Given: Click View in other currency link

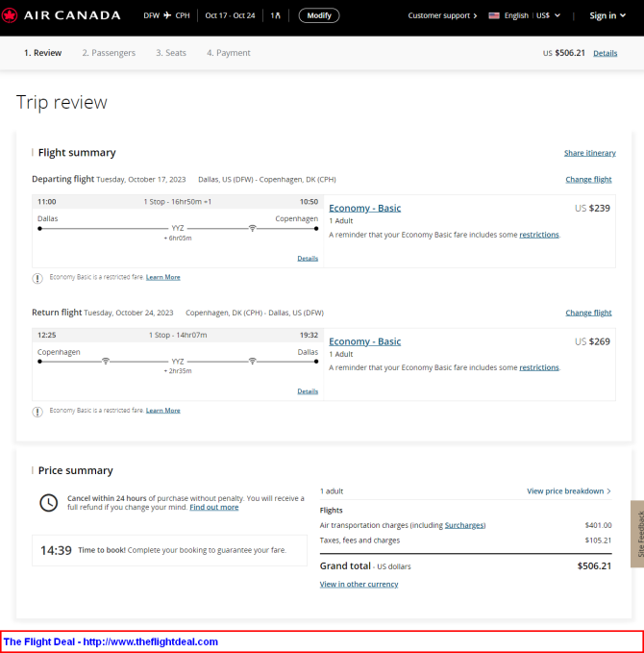Looking at the screenshot, I should [x=359, y=585].
